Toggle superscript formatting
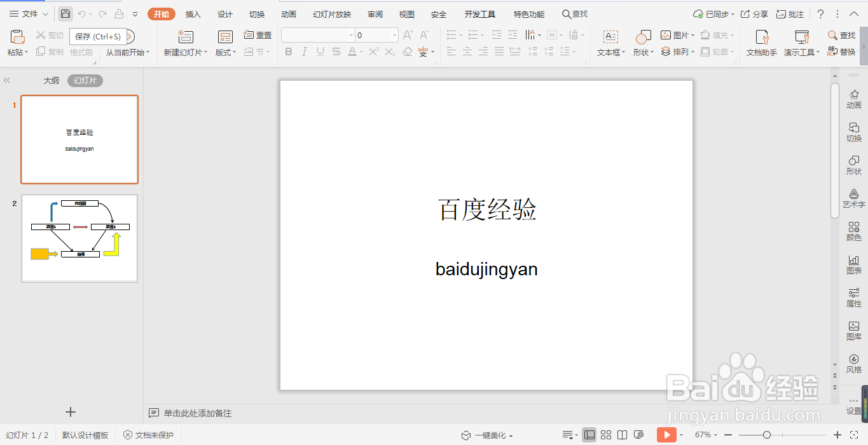Image resolution: width=868 pixels, height=445 pixels. click(374, 51)
